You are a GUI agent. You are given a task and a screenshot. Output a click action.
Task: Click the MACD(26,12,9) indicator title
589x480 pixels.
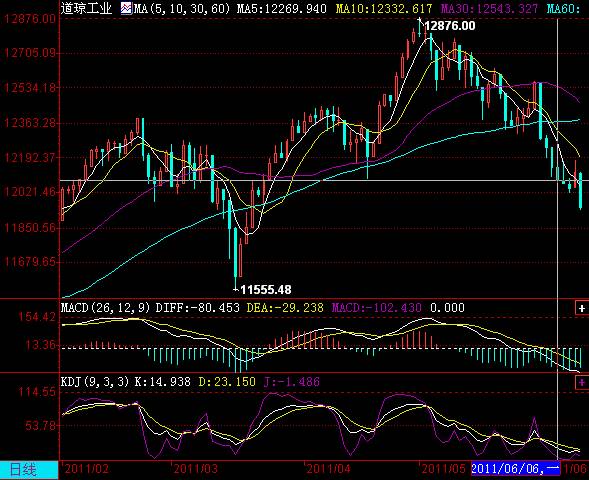pos(105,308)
